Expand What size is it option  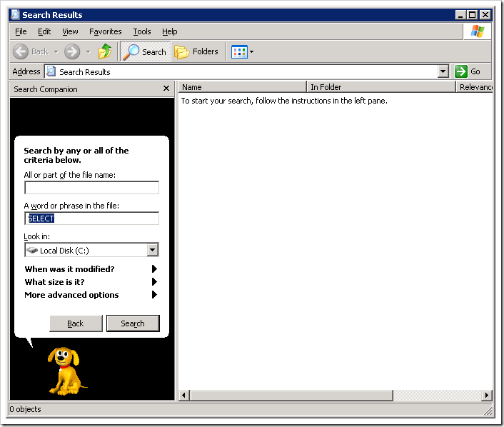(91, 282)
